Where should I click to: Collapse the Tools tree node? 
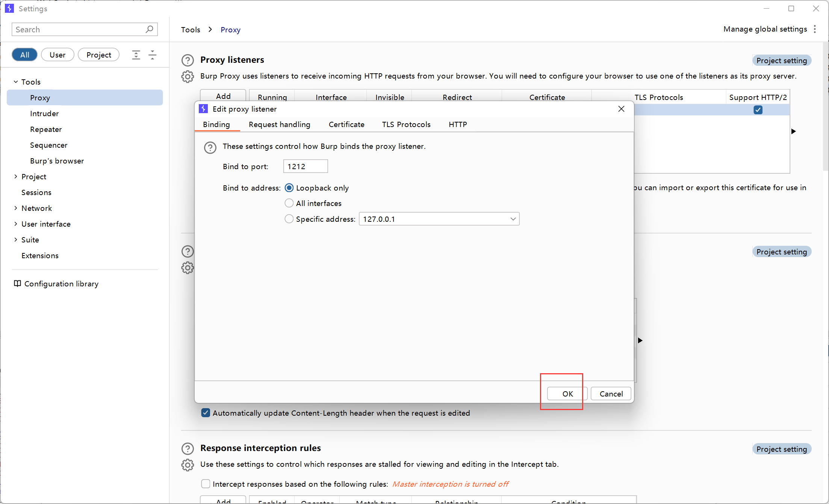coord(16,82)
